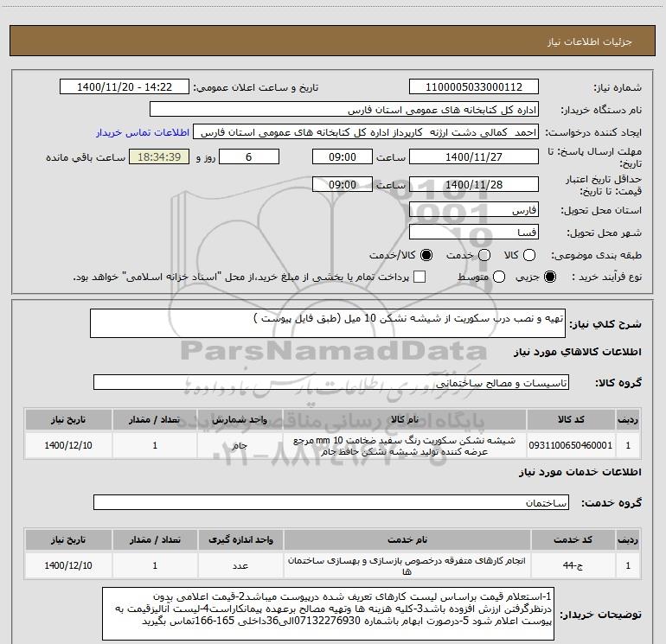The image size is (666, 644).
Task: Click the response deadline date 1400/11/27
Action: pyautogui.click(x=474, y=157)
